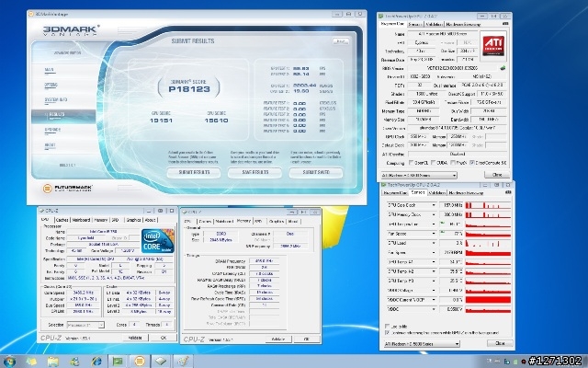Switch to the GPU-Z green taskbar icon
This screenshot has width=588, height=368.
tap(118, 362)
